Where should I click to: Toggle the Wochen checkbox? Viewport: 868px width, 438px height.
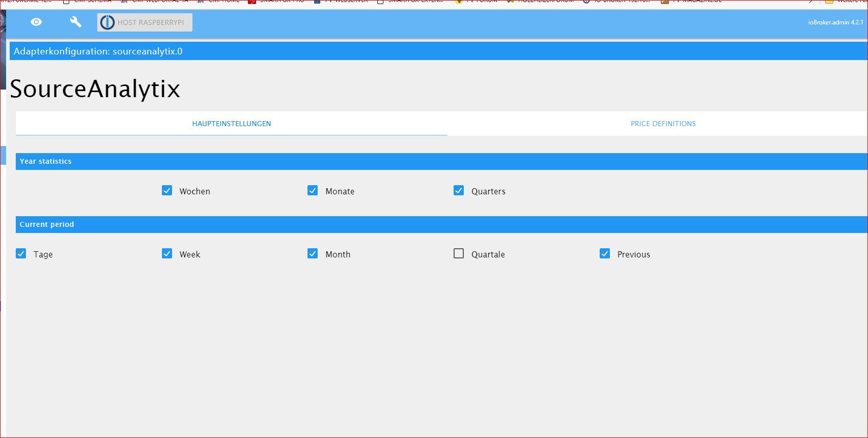167,190
